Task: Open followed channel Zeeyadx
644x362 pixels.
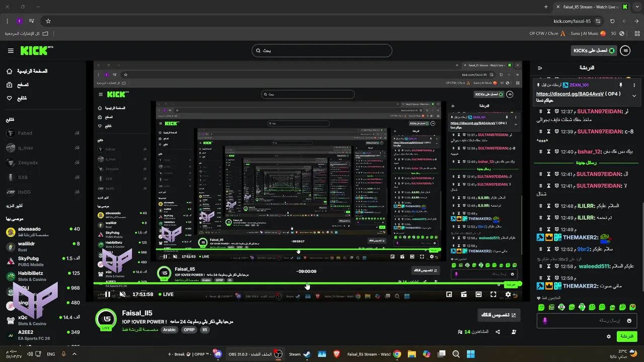Action: point(43,162)
